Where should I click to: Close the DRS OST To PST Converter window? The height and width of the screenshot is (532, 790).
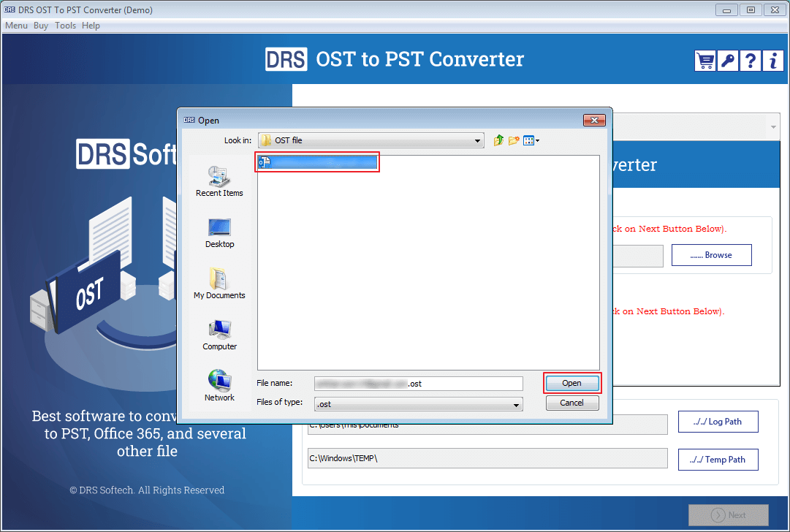pos(775,9)
